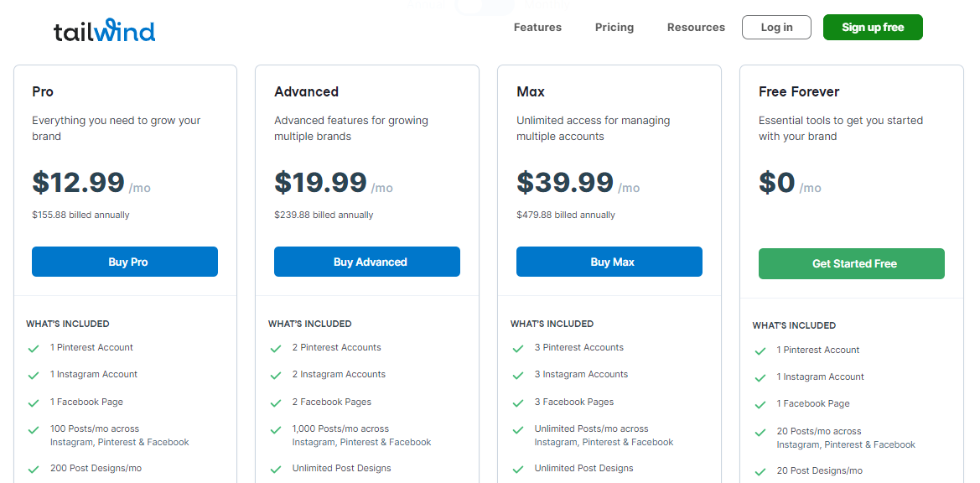
Task: Click checkmark next to Advanced's 2 Instagram Accounts
Action: [276, 376]
